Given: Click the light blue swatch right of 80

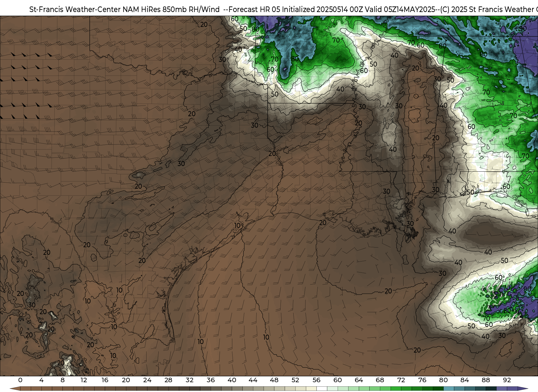Looking at the screenshot, I should (x=449, y=389).
